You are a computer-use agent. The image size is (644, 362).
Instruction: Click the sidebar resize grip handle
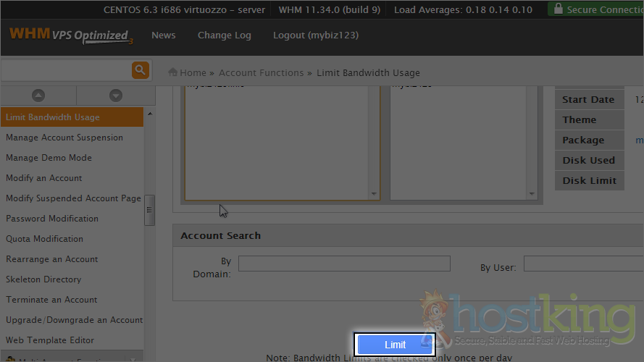(149, 210)
